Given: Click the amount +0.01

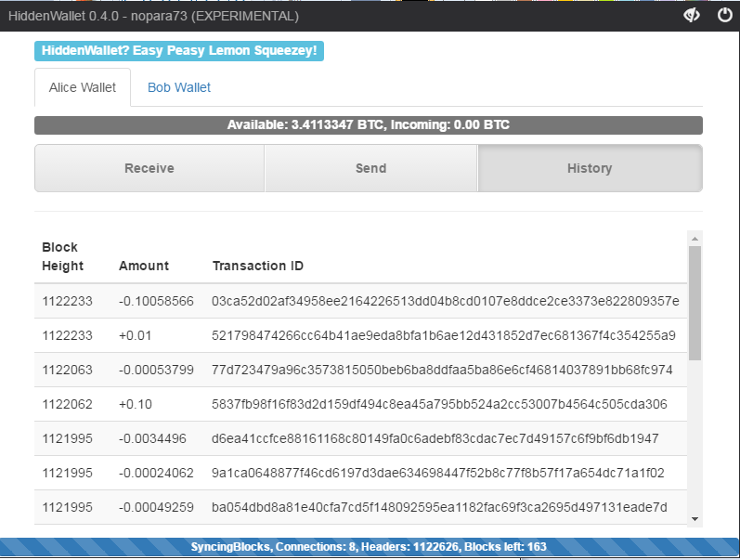Looking at the screenshot, I should (135, 335).
